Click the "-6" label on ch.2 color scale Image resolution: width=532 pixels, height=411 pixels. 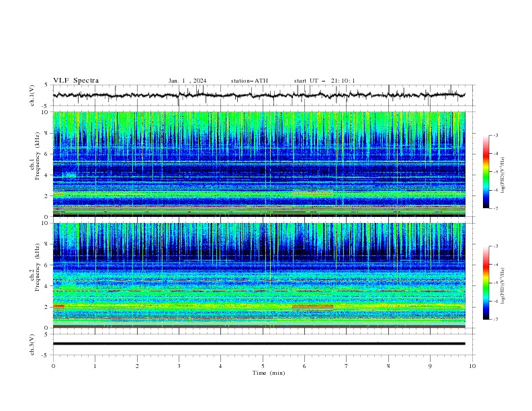(x=495, y=301)
